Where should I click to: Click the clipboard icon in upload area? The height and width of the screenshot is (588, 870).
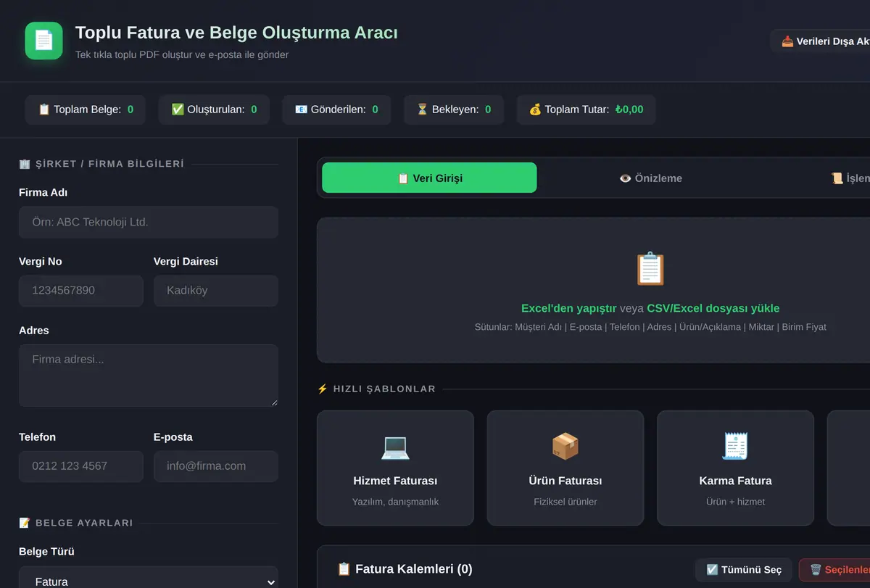click(650, 268)
